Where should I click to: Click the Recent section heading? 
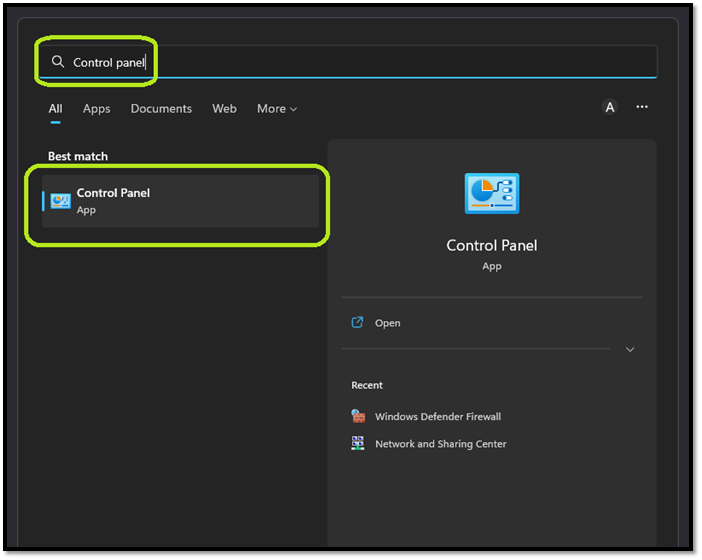point(367,385)
